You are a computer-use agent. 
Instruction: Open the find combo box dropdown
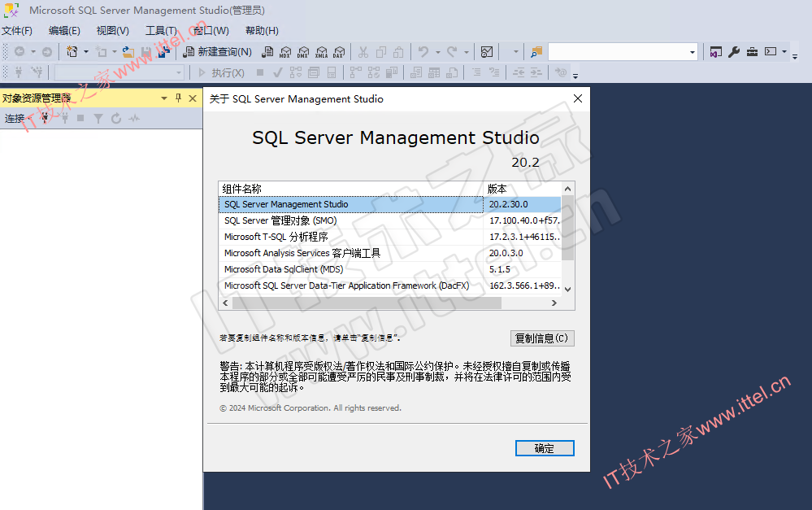[693, 52]
